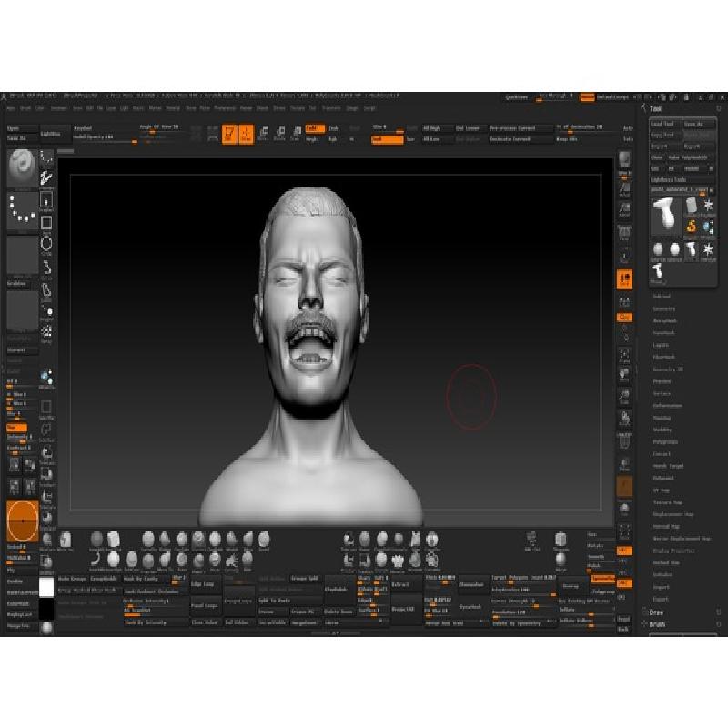The height and width of the screenshot is (728, 728).
Task: Expand the Polygroups section in Tool palette
Action: coord(665,442)
